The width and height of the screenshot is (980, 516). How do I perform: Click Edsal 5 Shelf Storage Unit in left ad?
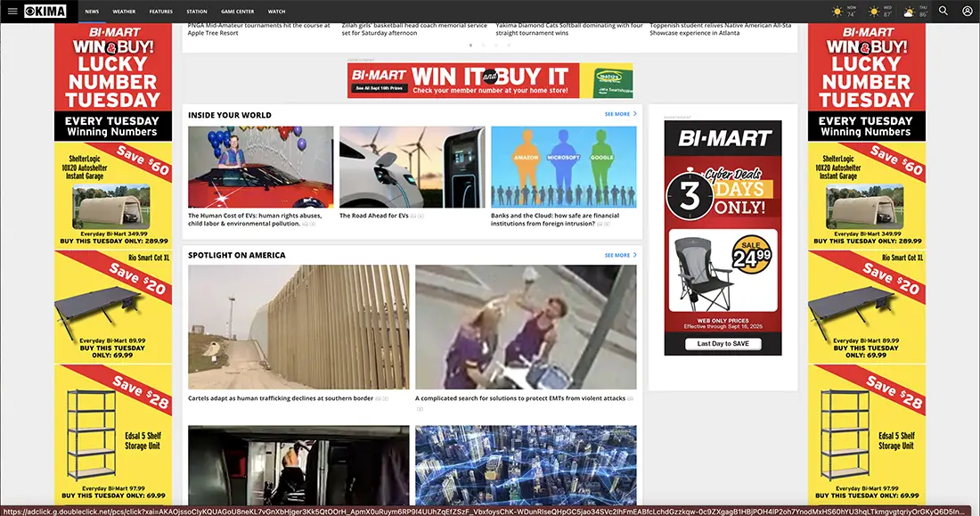point(113,435)
